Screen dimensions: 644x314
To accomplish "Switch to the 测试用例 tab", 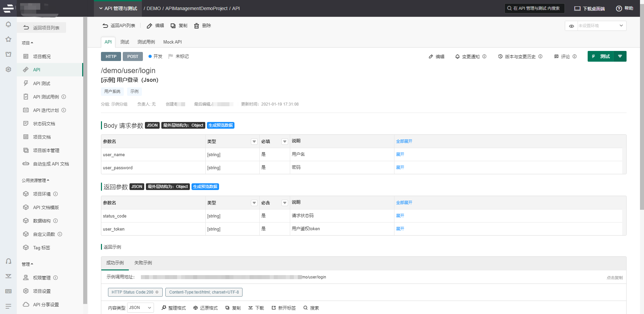I will click(x=146, y=42).
